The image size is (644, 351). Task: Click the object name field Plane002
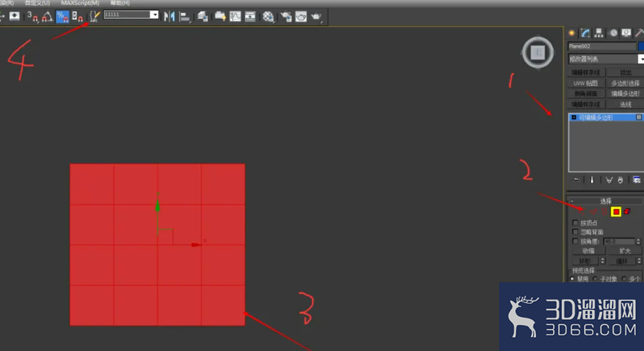pos(602,46)
